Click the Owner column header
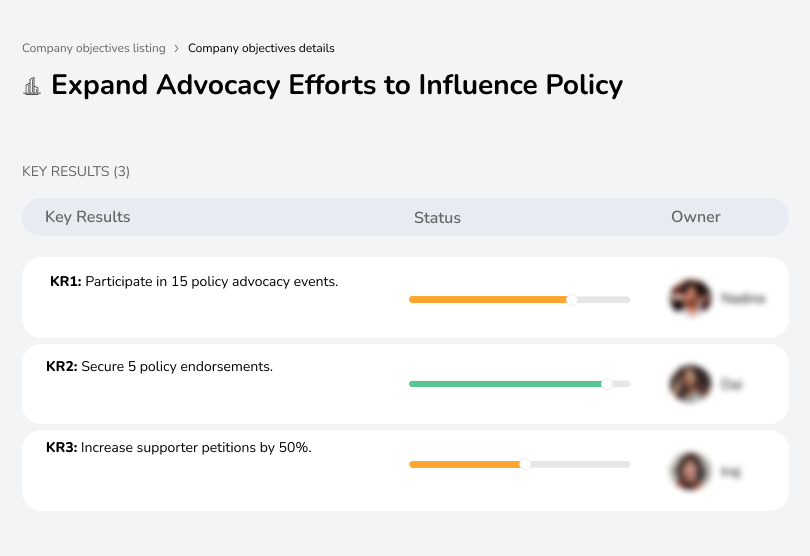The height and width of the screenshot is (556, 810). coord(696,217)
